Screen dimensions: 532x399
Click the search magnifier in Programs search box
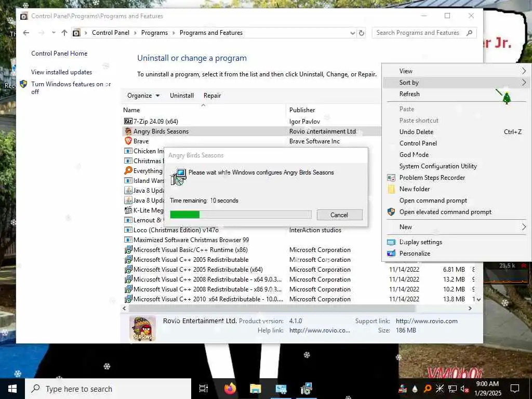click(470, 33)
